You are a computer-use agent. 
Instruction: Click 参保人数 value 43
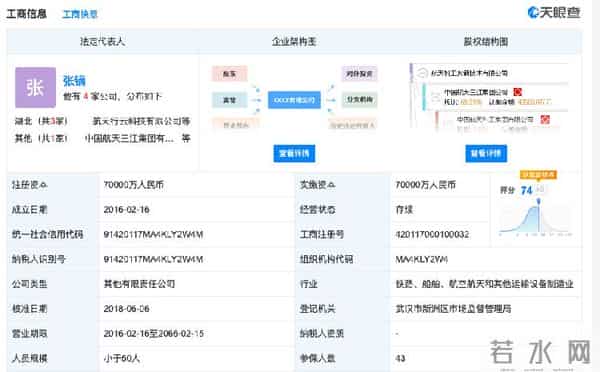tap(401, 358)
